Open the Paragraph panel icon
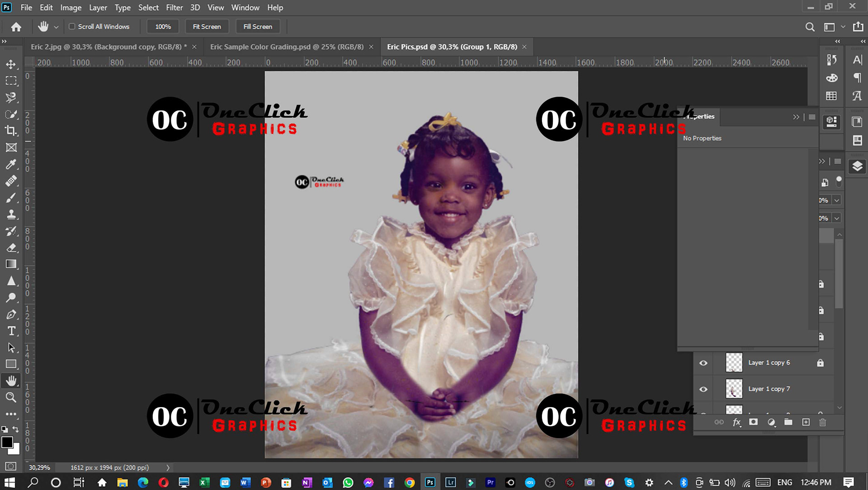Screen dimensions: 868x490 (x=857, y=78)
